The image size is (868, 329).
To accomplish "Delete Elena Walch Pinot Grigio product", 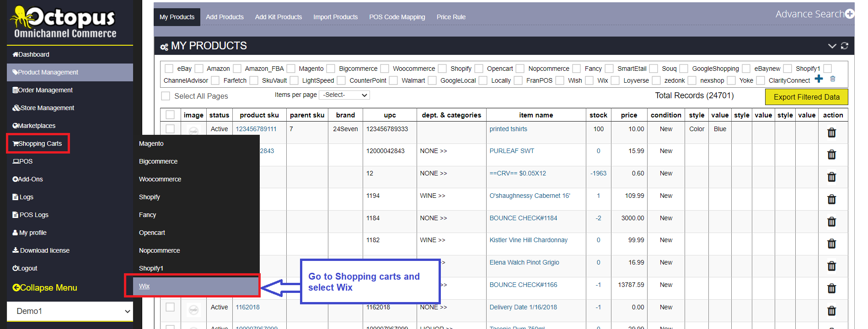I will coord(831,266).
